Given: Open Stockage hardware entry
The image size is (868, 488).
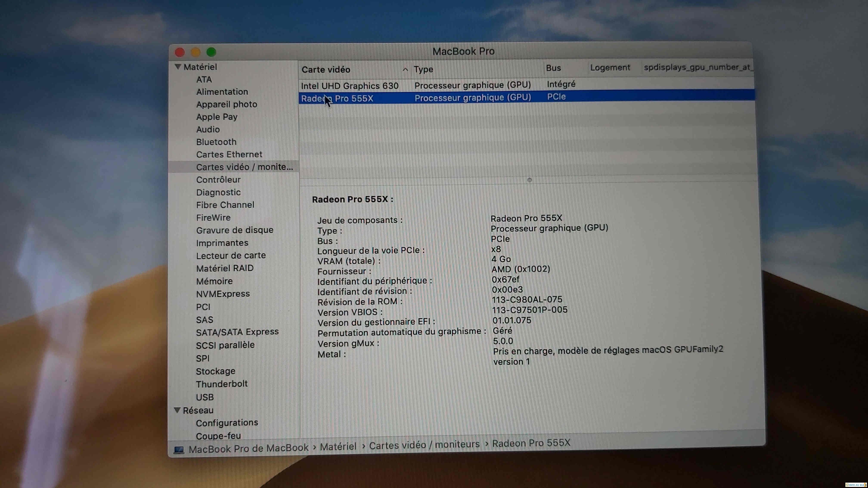Looking at the screenshot, I should [215, 371].
